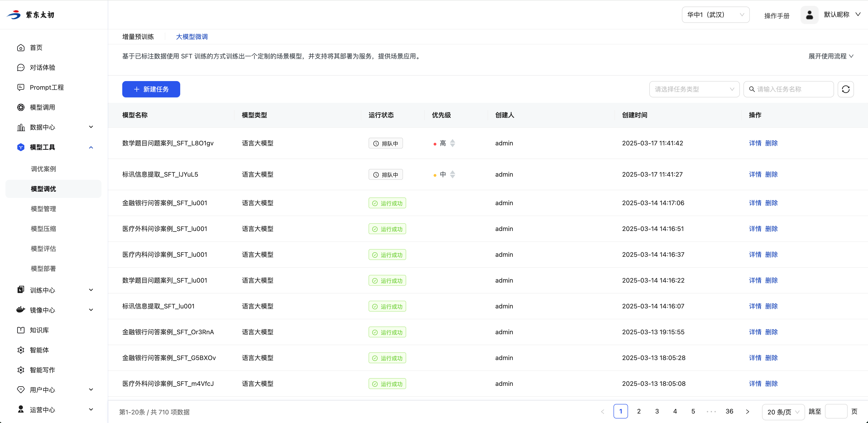The width and height of the screenshot is (868, 423).
Task: Open 知识库 book icon in sidebar
Action: point(21,330)
